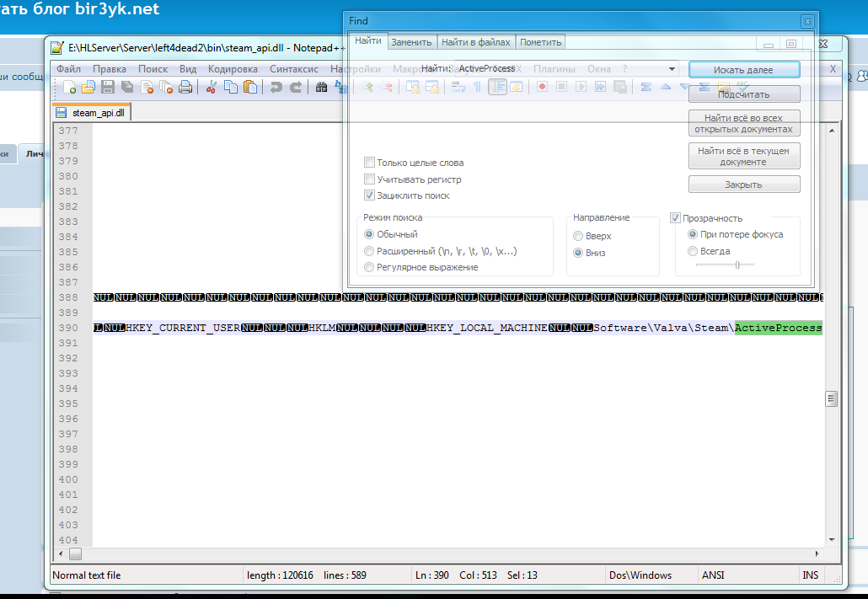Select 'Обычный' search mode

(368, 234)
